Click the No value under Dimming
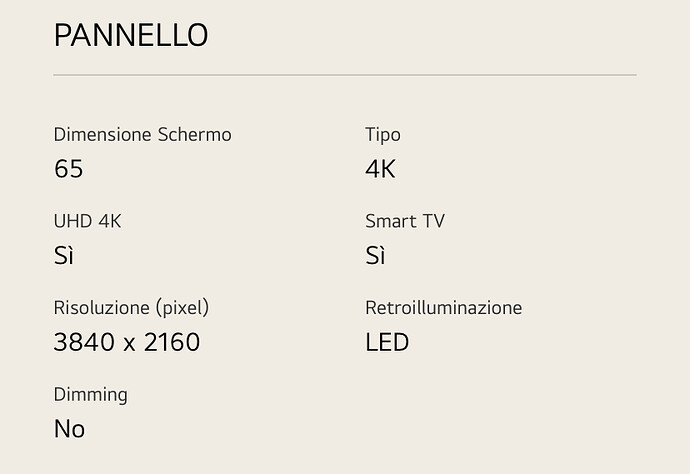Screen dimensions: 690x474 click(x=69, y=429)
